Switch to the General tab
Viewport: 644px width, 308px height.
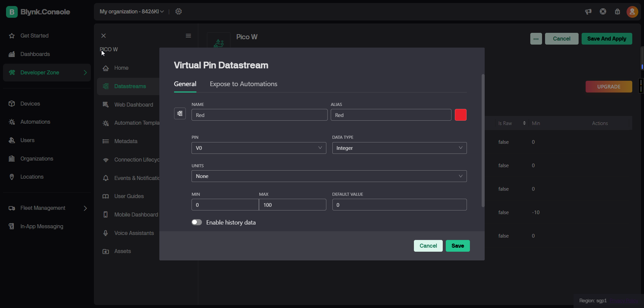(185, 84)
